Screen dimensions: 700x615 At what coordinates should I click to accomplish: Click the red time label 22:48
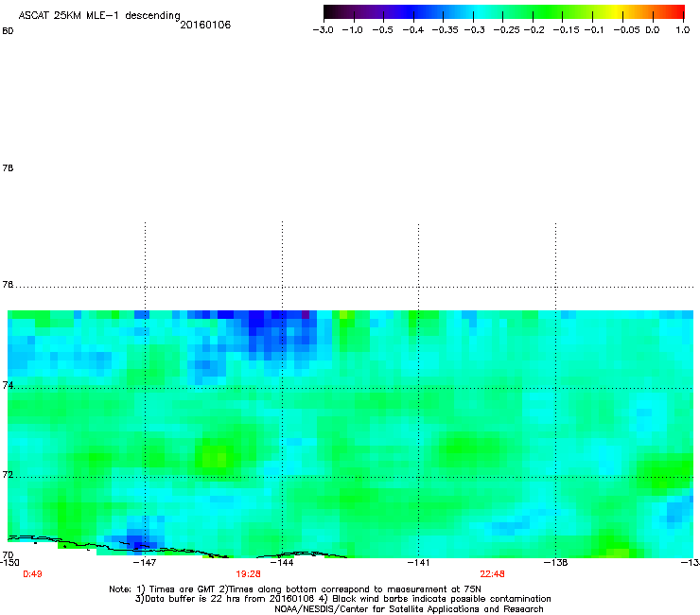[x=492, y=574]
